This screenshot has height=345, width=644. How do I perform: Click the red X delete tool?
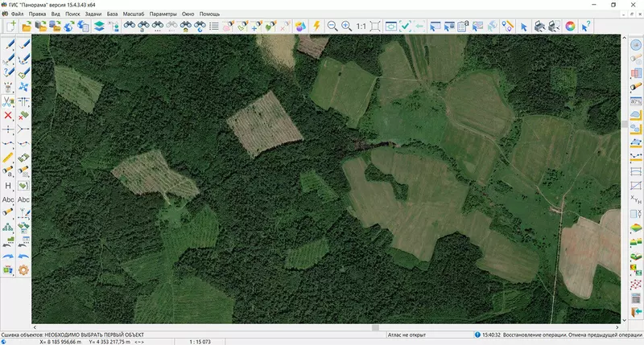pyautogui.click(x=8, y=116)
